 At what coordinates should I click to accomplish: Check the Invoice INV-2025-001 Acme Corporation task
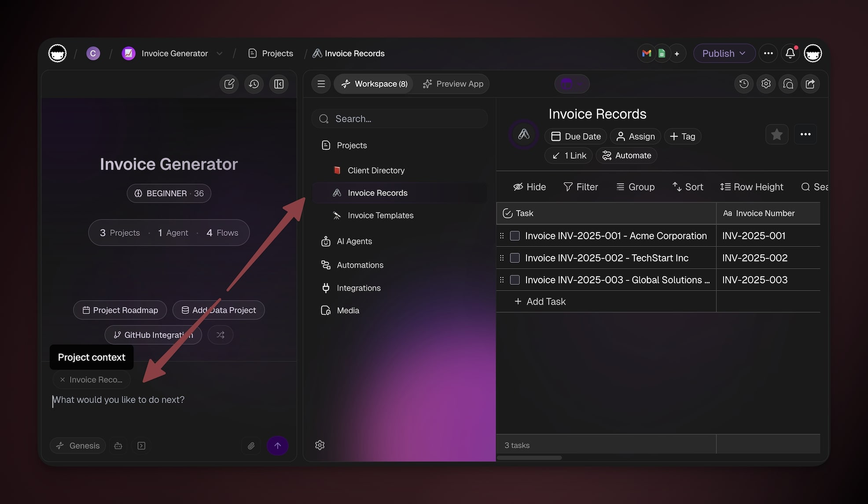[515, 236]
